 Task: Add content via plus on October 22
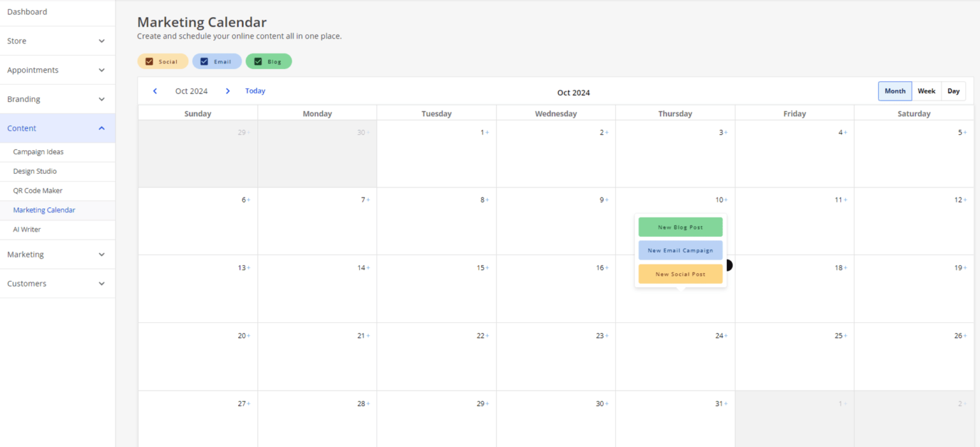(487, 336)
